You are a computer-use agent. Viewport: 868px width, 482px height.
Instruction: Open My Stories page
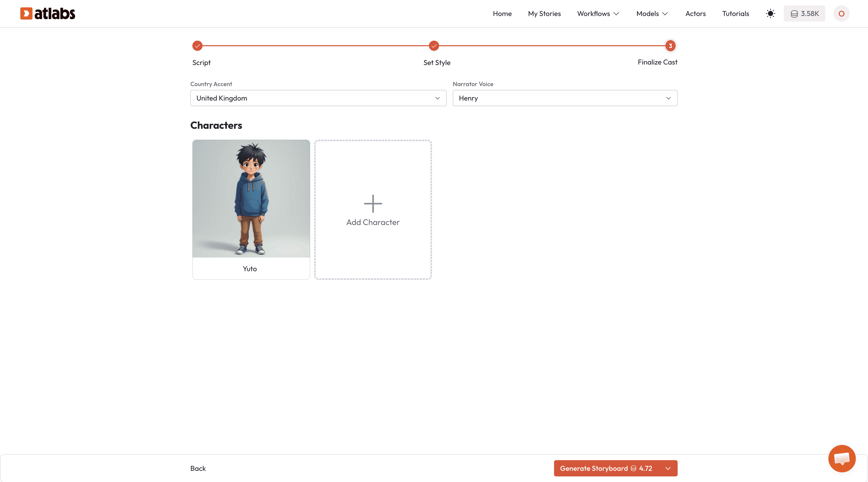544,13
